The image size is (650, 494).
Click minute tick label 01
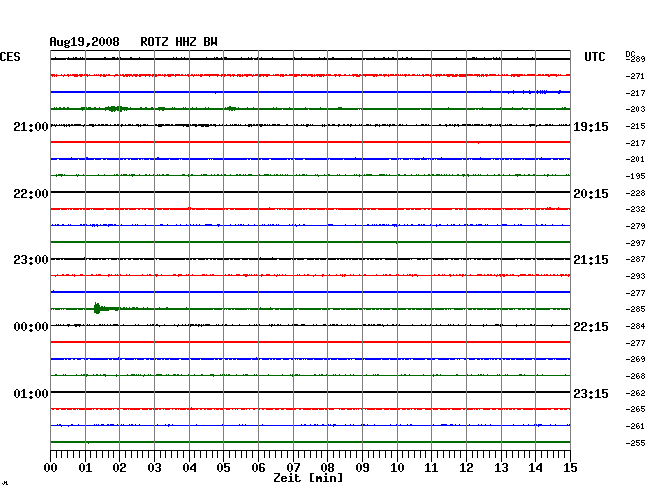tap(85, 468)
